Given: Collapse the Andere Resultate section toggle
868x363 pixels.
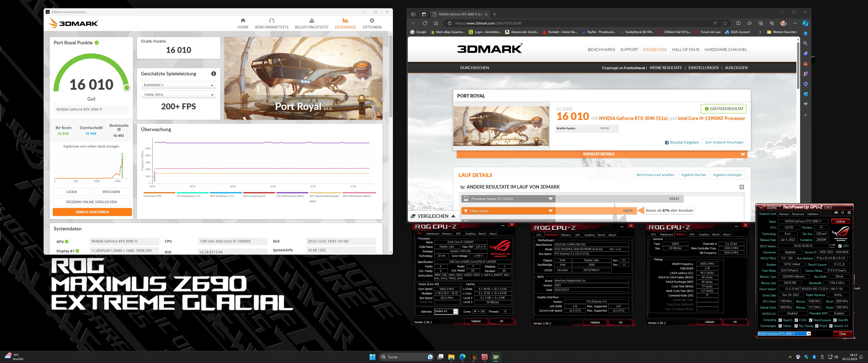Looking at the screenshot, I should click(742, 187).
